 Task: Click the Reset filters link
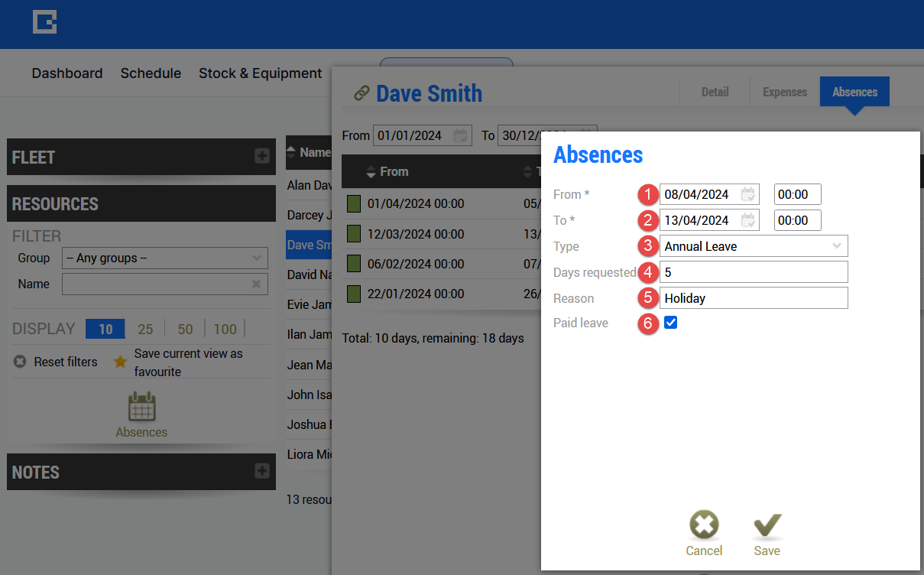point(66,362)
